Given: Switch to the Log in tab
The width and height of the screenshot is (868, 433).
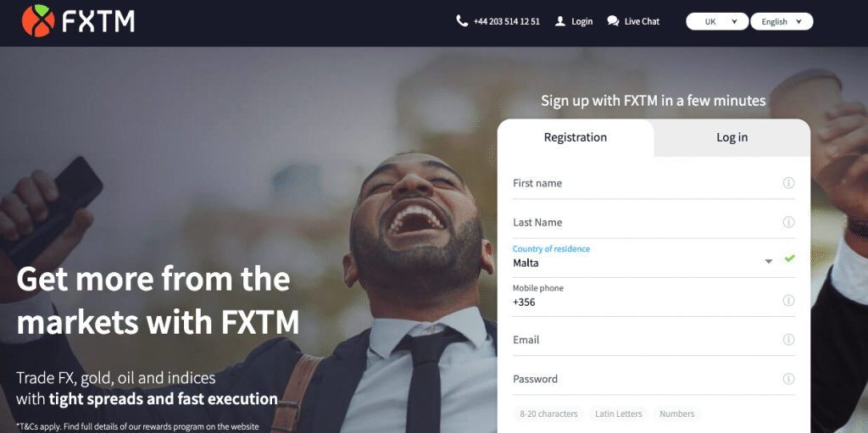Looking at the screenshot, I should pos(732,137).
